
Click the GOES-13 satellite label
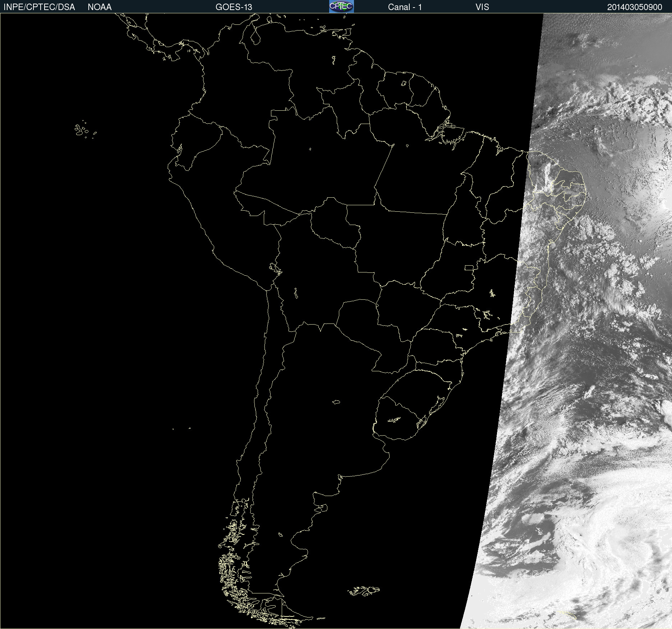[234, 7]
